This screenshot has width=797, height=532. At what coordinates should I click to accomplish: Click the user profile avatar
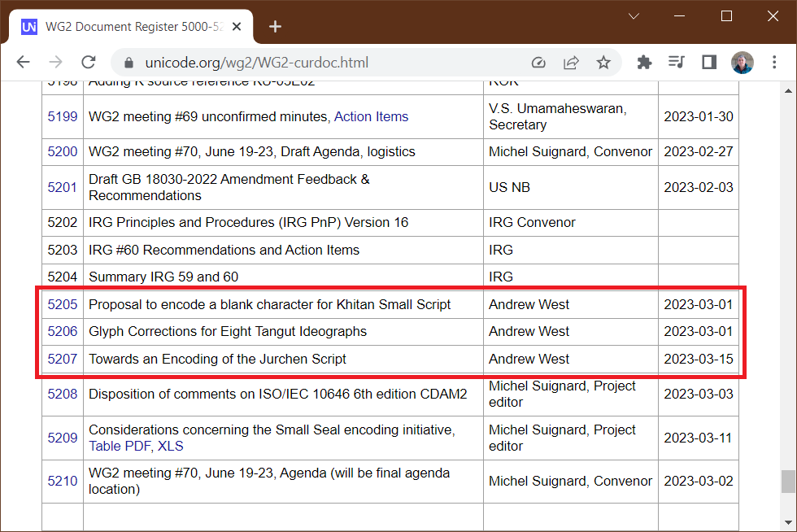[742, 63]
